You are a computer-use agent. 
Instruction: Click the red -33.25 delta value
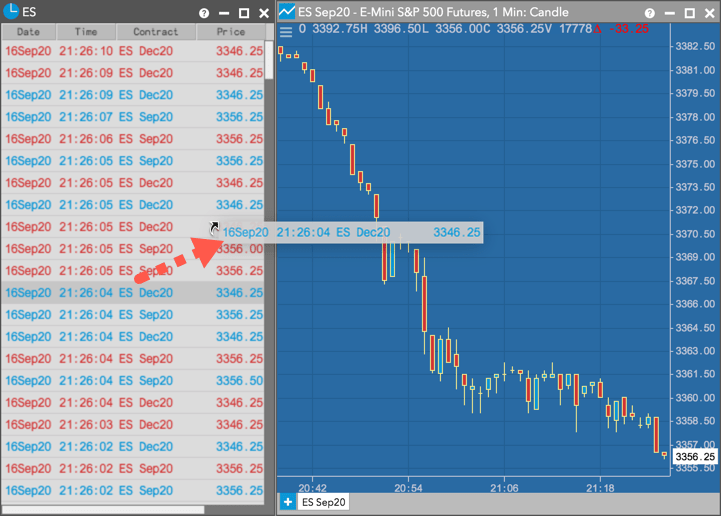pyautogui.click(x=629, y=29)
